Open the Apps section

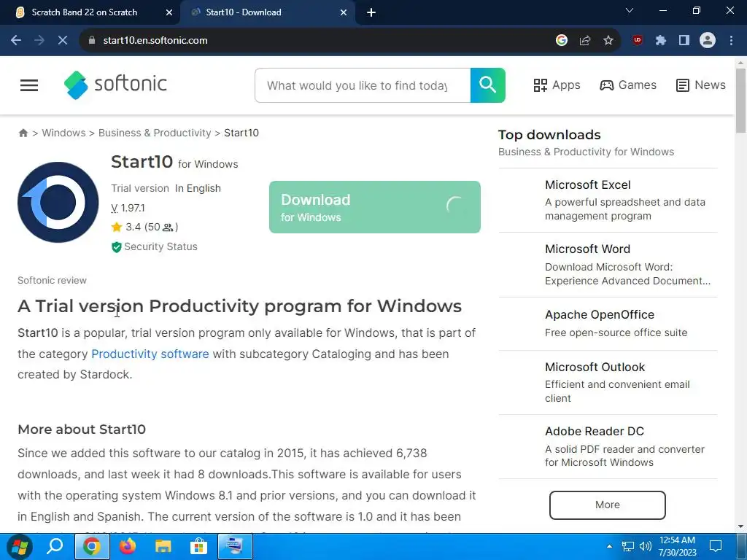tap(557, 85)
